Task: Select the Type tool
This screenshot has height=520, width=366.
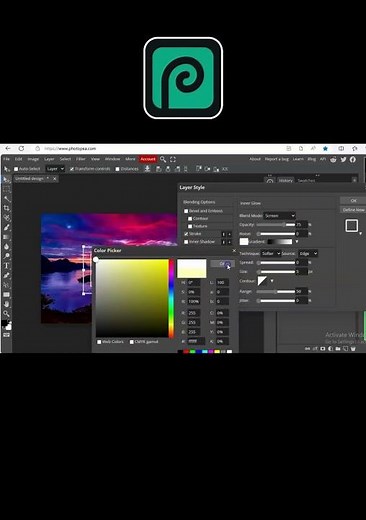Action: [6, 266]
